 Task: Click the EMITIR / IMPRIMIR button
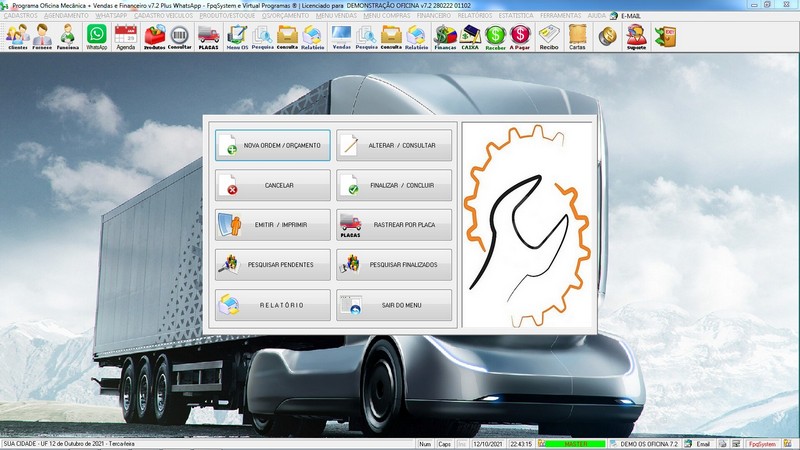(x=272, y=225)
